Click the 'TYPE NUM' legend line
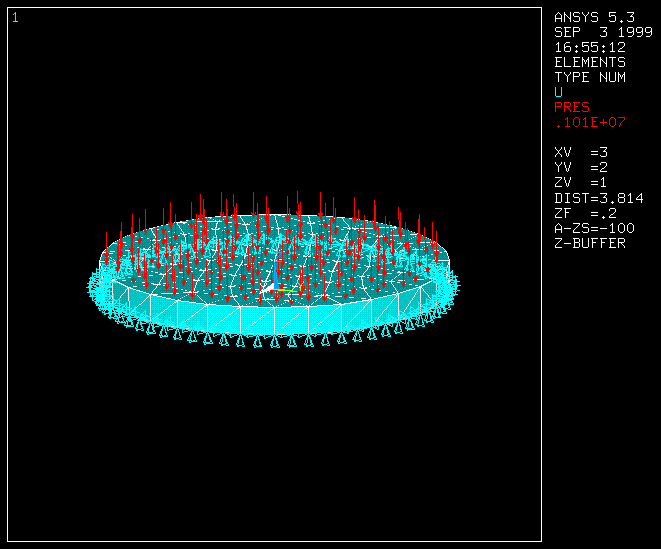 (590, 78)
